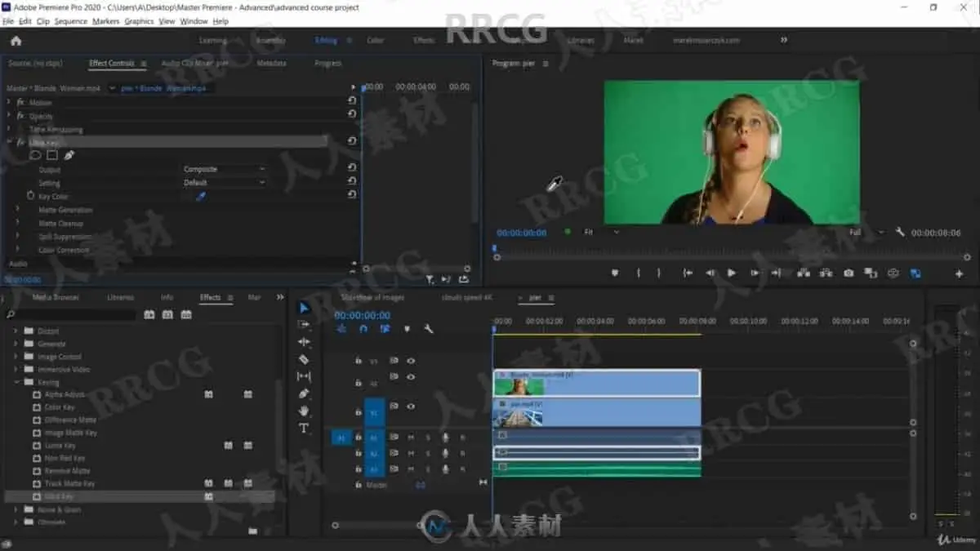
Task: Open the File menu
Action: click(8, 21)
